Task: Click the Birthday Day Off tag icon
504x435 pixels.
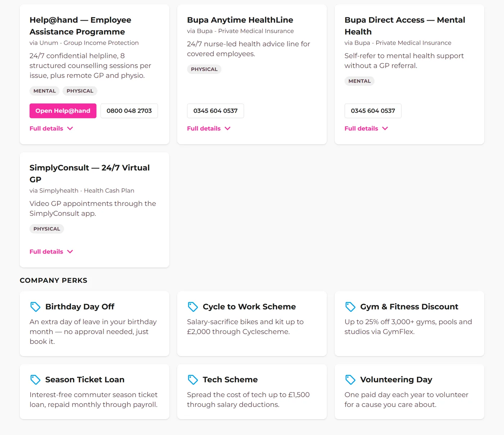Action: pos(35,307)
